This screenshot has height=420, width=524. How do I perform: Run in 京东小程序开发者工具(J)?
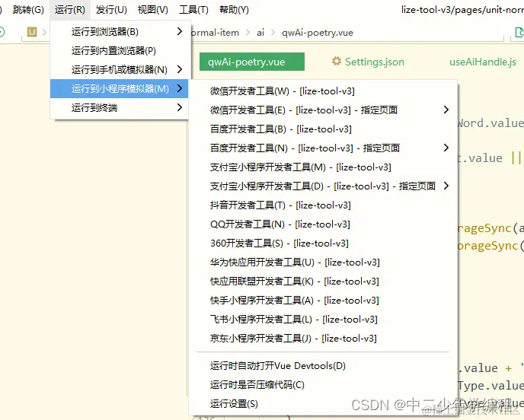tap(323, 338)
